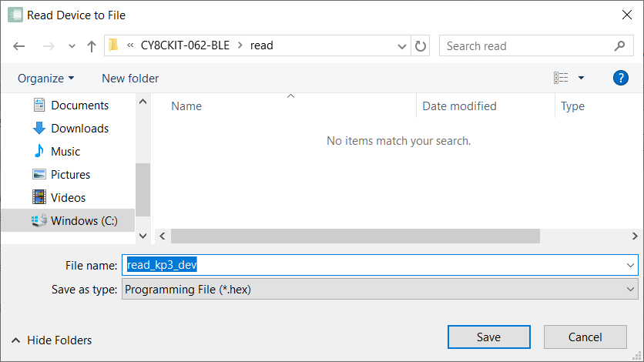The image size is (644, 362).
Task: Select Windows (C:) drive
Action: (83, 221)
